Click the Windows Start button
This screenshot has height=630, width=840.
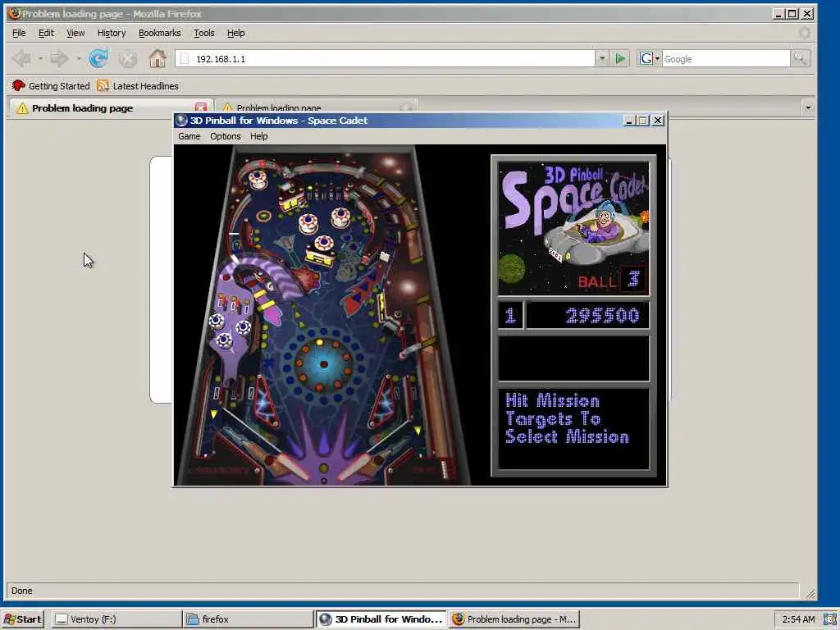(23, 619)
